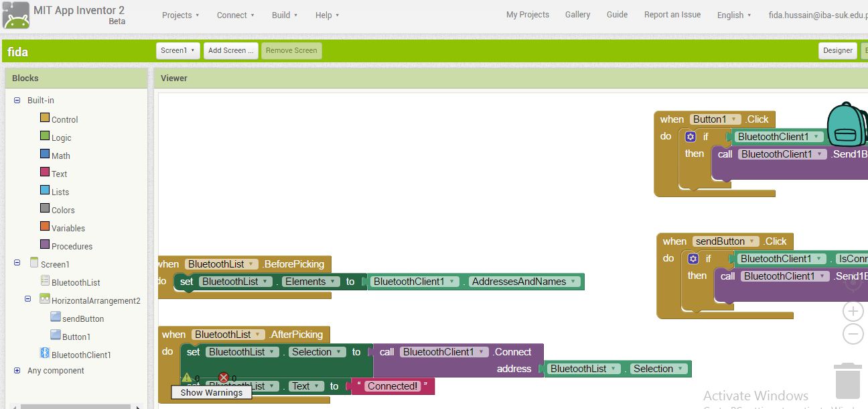Open BluetoothList dropdown in BeforePicking event block

coord(222,264)
